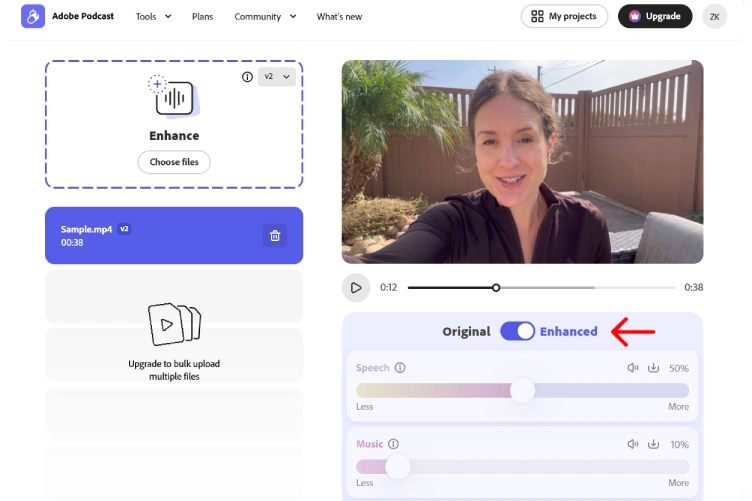Click the info icon beside v2 selector
Image resolution: width=752 pixels, height=501 pixels.
[247, 77]
